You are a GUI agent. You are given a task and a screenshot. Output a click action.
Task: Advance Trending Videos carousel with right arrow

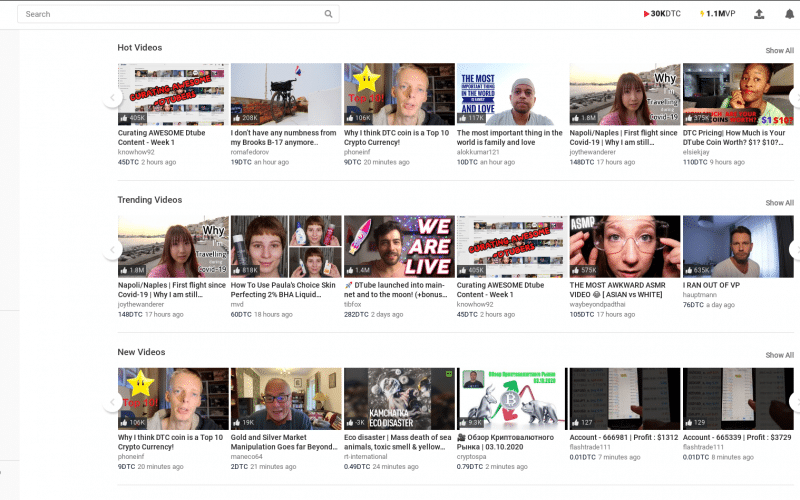click(x=795, y=250)
